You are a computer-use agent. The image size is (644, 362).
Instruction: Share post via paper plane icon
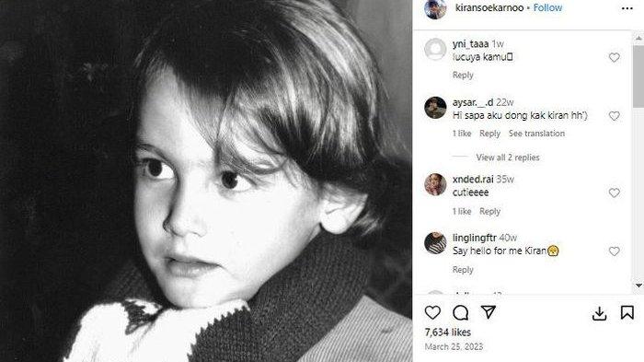tap(489, 312)
